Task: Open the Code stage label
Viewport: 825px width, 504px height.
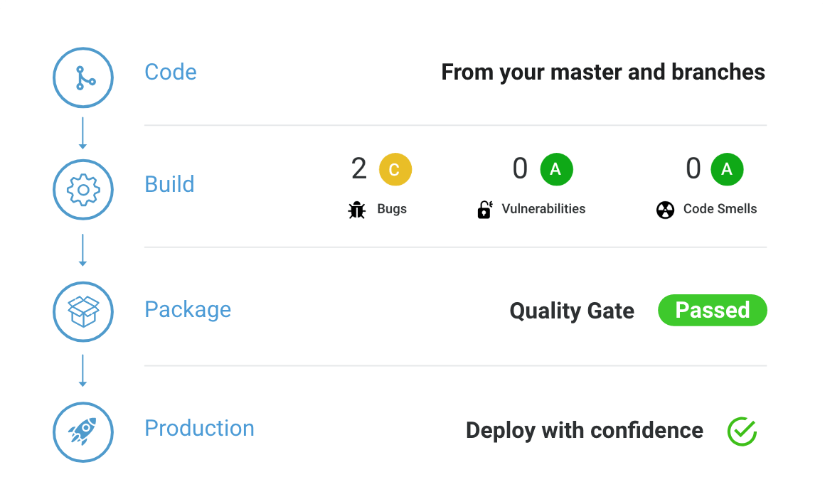Action: (171, 72)
